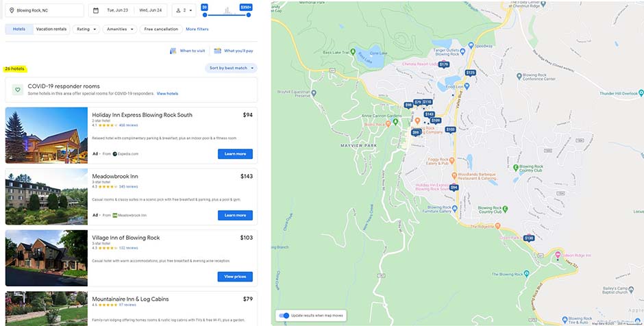Click the Woodlands Barbeque restaurant pin

pos(454,175)
